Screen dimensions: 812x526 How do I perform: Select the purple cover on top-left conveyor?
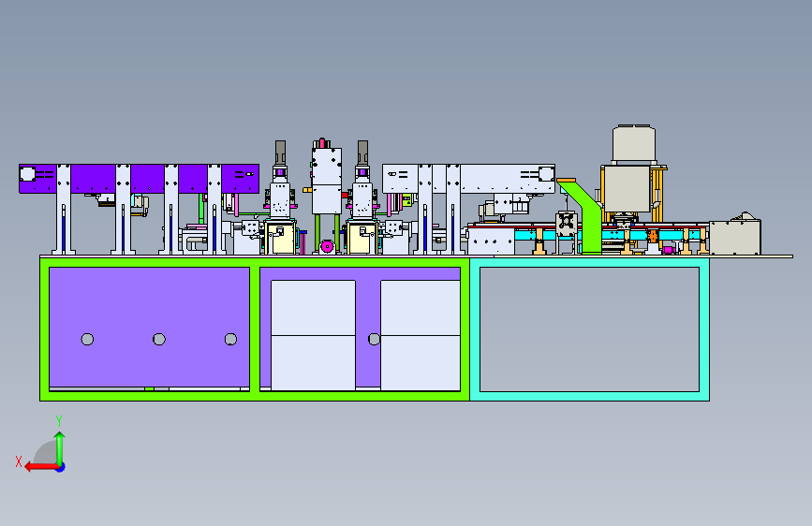(x=139, y=179)
